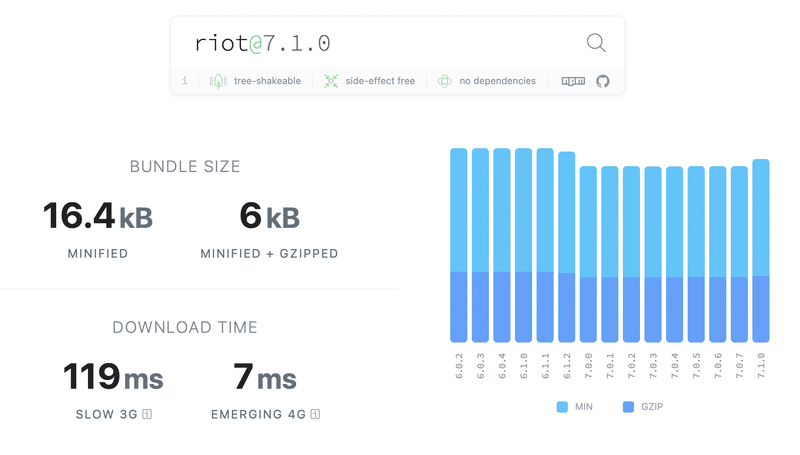The width and height of the screenshot is (800, 455).
Task: Open the GitHub repository icon
Action: tap(603, 81)
